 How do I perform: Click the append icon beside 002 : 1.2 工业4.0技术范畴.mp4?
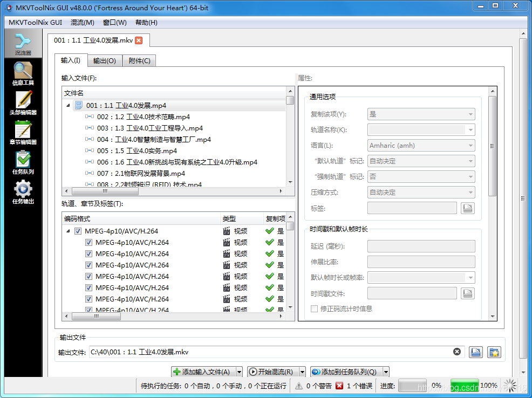point(89,116)
